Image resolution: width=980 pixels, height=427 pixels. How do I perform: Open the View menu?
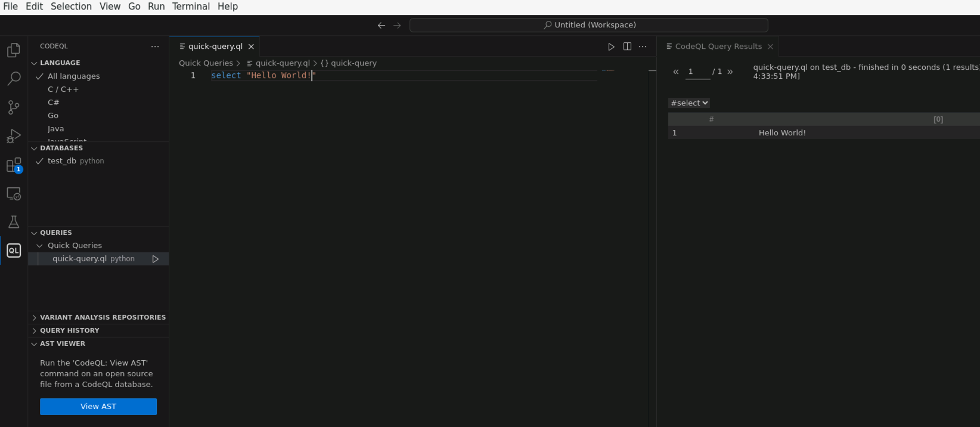[110, 7]
